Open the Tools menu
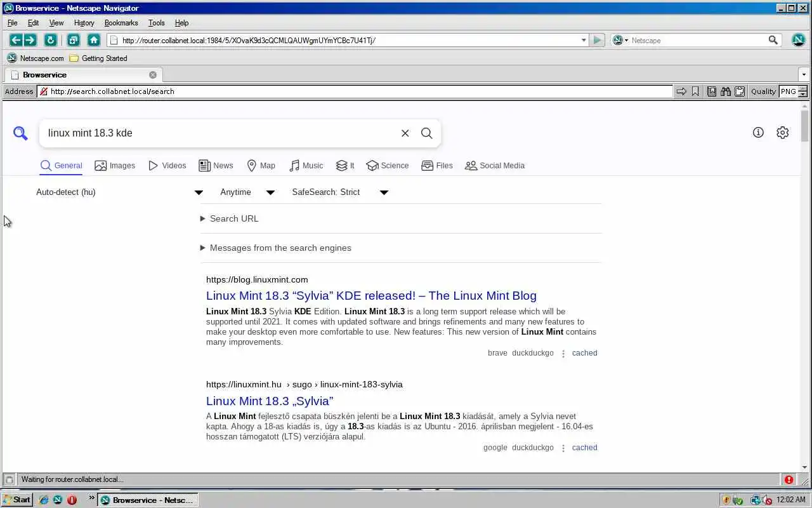The height and width of the screenshot is (508, 812). click(x=156, y=23)
